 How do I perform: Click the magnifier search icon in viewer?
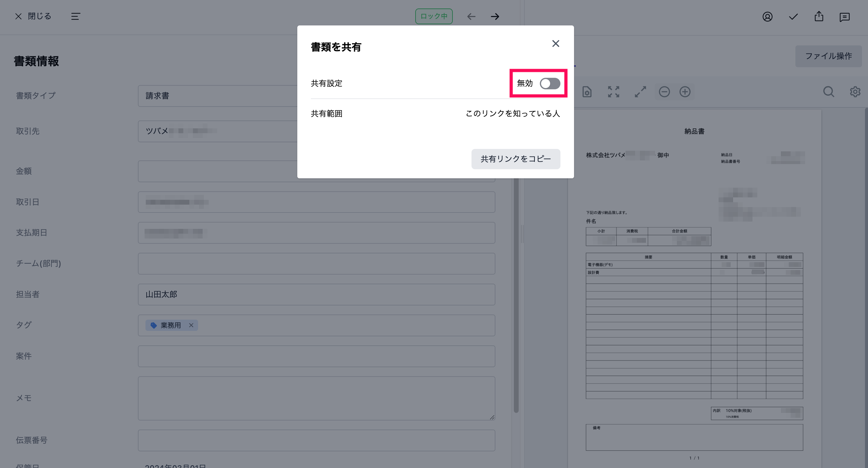829,92
